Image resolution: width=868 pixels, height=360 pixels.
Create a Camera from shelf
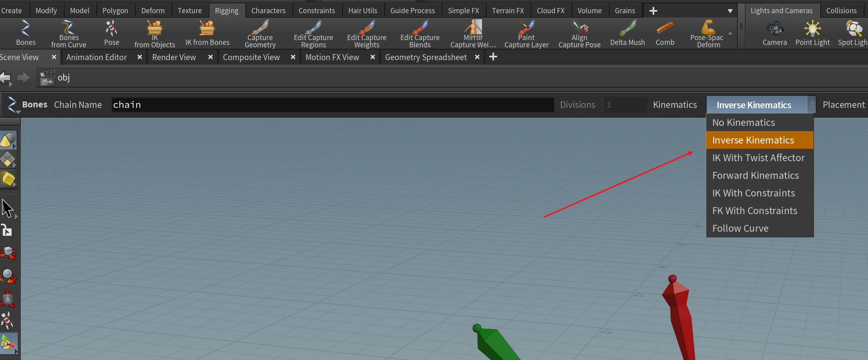pos(775,33)
